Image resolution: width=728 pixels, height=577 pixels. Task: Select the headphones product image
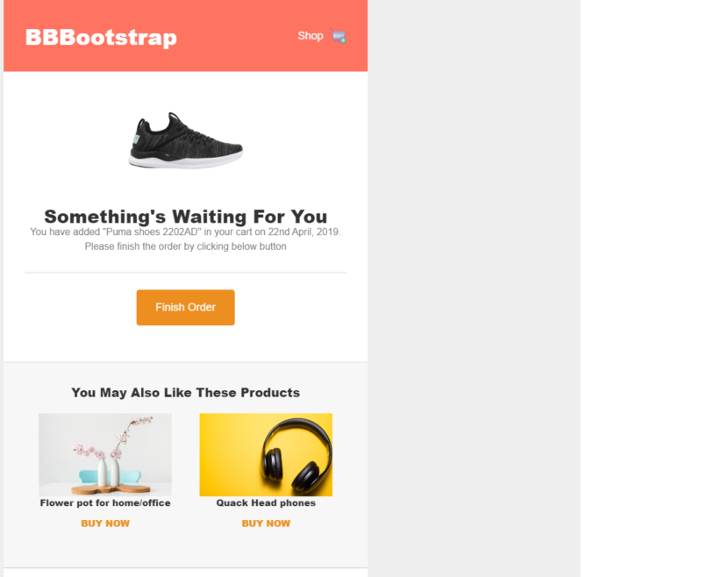(x=266, y=454)
